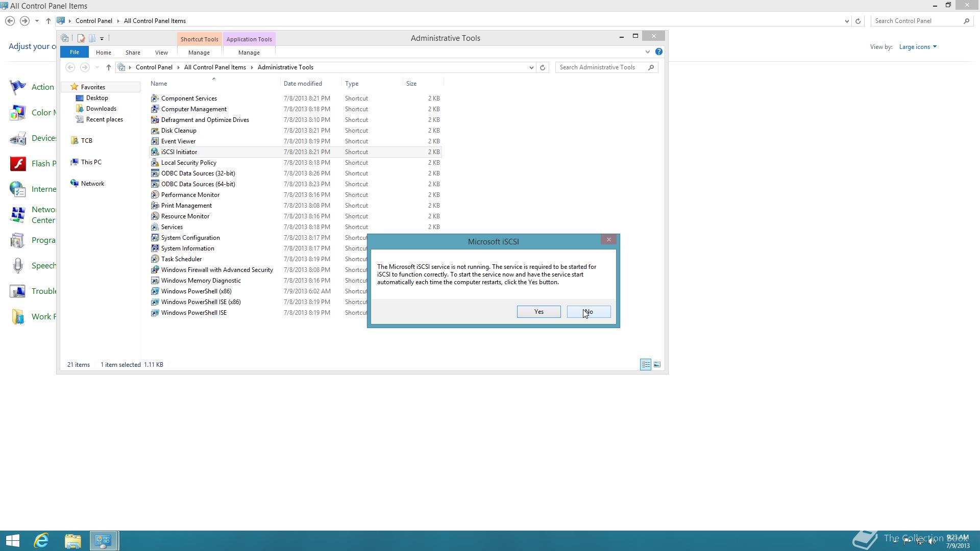
Task: Open the File ribbon tab
Action: pos(75,52)
